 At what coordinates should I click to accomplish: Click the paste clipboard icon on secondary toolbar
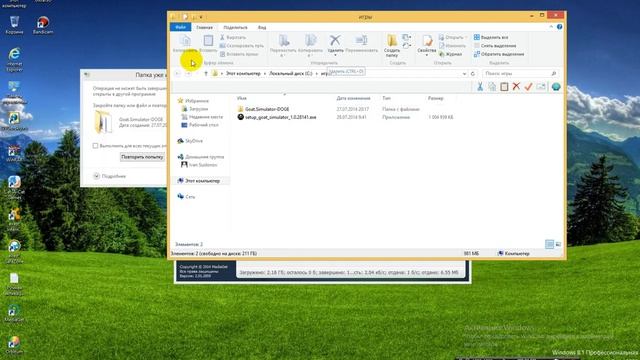coord(504,87)
